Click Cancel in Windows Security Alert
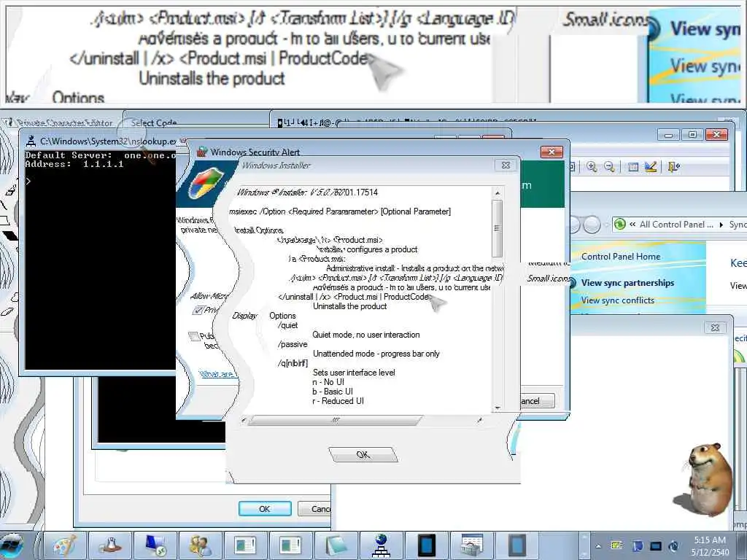Image resolution: width=747 pixels, height=560 pixels. coord(538,401)
